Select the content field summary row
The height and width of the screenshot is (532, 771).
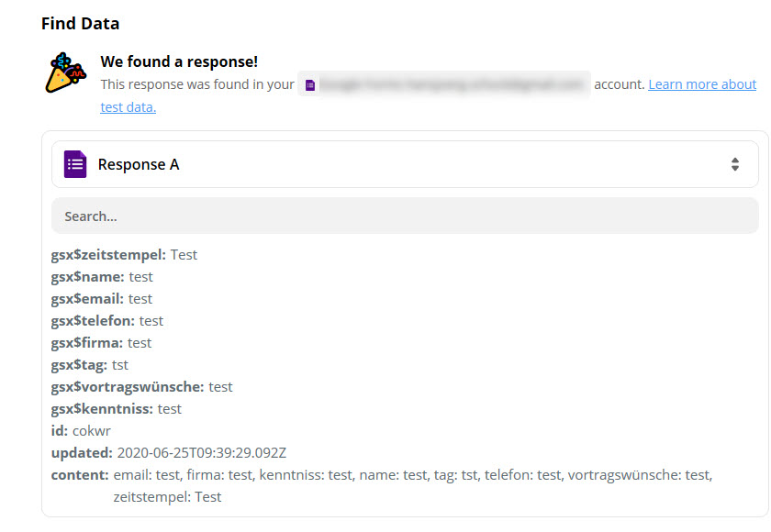[367, 474]
